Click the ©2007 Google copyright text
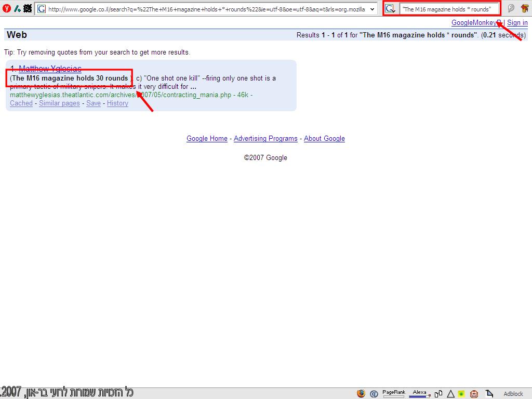 click(265, 158)
